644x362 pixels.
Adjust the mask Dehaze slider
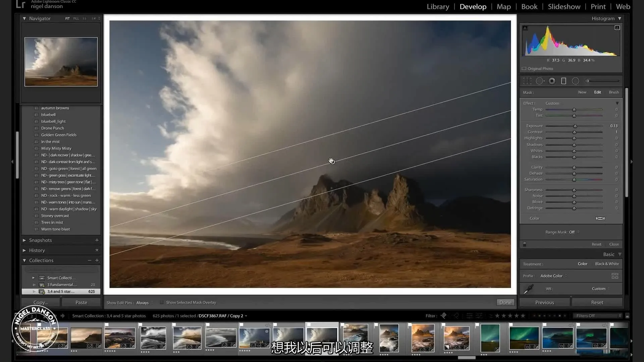point(574,173)
